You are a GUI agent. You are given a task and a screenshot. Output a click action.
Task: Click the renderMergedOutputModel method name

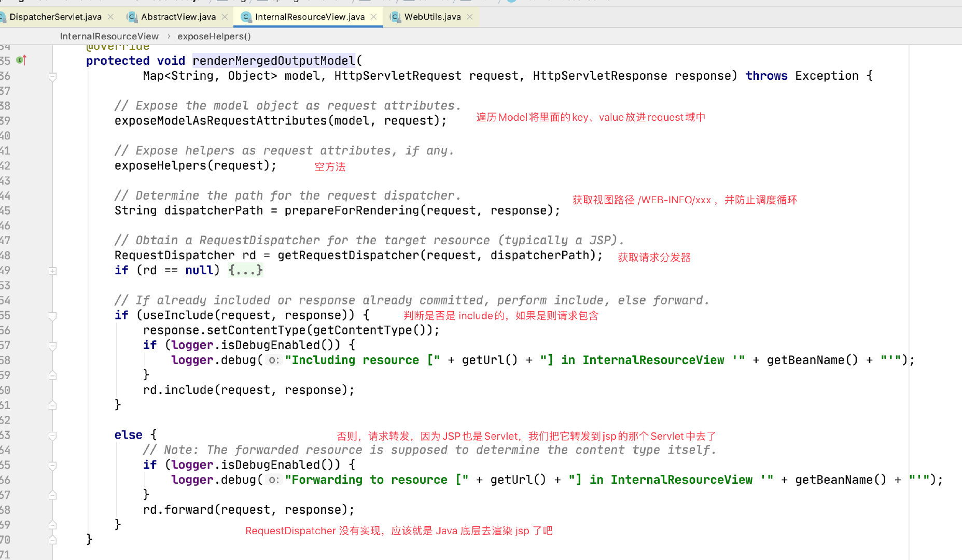(x=274, y=61)
